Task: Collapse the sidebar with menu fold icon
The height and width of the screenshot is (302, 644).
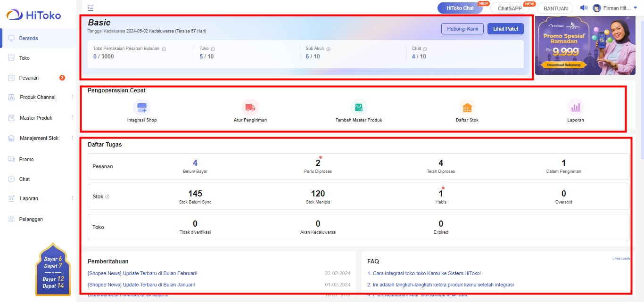Action: tap(91, 8)
